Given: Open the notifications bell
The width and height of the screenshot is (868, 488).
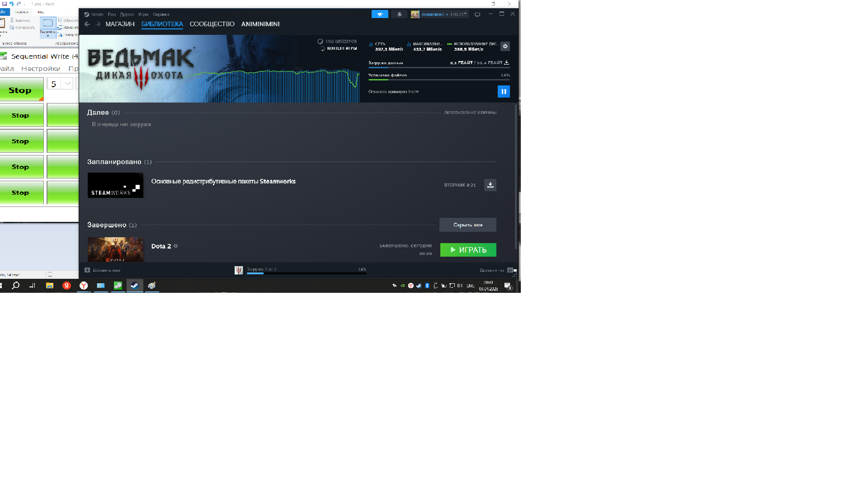Looking at the screenshot, I should [x=399, y=14].
